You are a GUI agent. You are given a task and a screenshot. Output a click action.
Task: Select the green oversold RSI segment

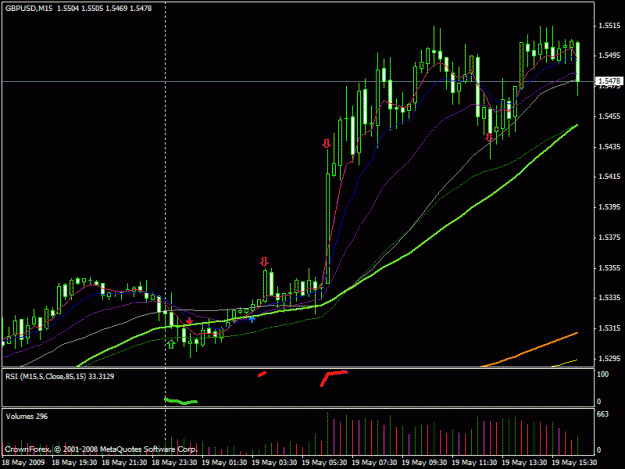click(x=181, y=401)
